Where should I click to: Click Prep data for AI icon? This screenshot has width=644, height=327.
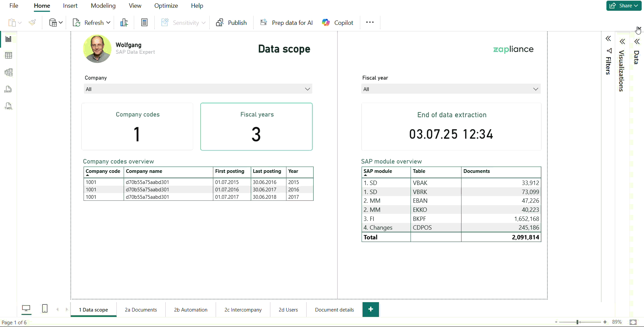[x=264, y=22]
